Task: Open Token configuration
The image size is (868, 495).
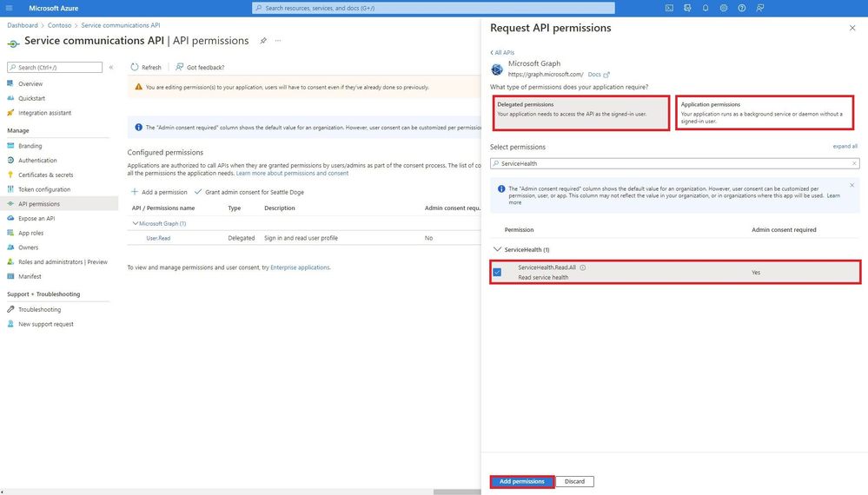Action: coord(44,189)
